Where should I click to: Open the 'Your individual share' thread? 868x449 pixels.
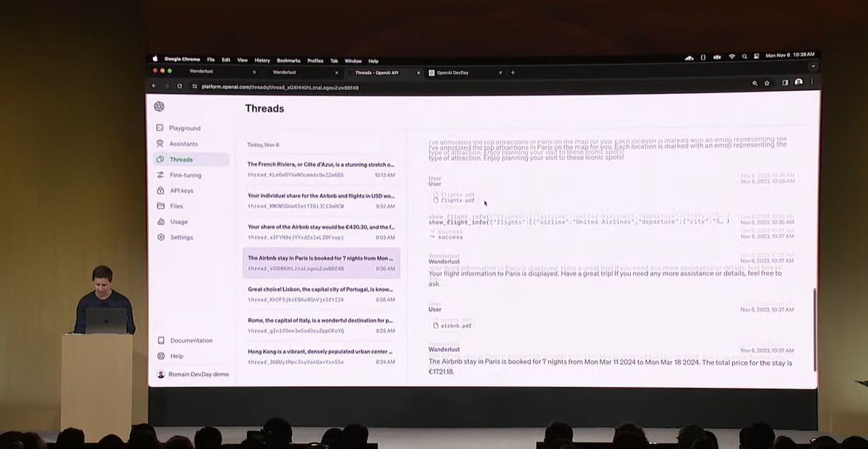pyautogui.click(x=321, y=200)
